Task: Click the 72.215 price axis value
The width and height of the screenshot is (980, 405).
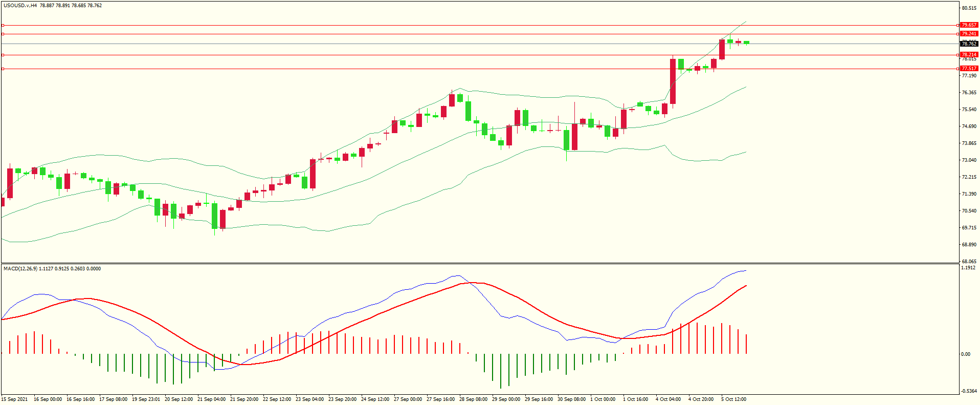Action: pyautogui.click(x=969, y=177)
